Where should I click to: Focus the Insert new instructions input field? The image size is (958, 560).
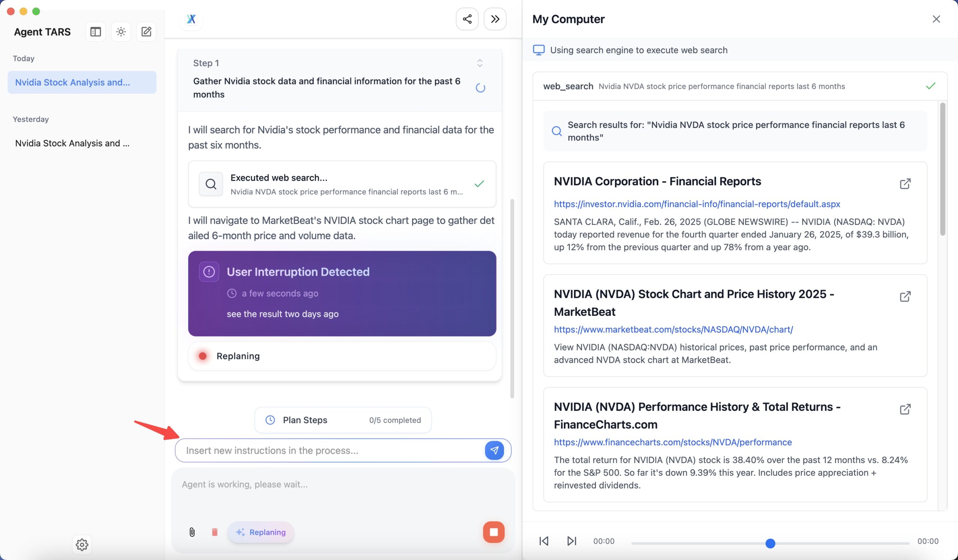click(331, 450)
